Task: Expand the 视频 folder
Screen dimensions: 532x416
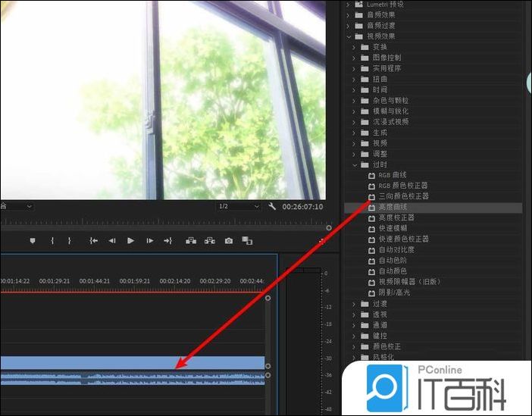Action: [354, 143]
